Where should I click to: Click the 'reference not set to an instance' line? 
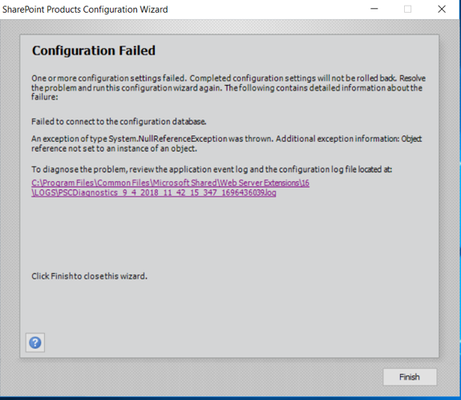pos(114,149)
